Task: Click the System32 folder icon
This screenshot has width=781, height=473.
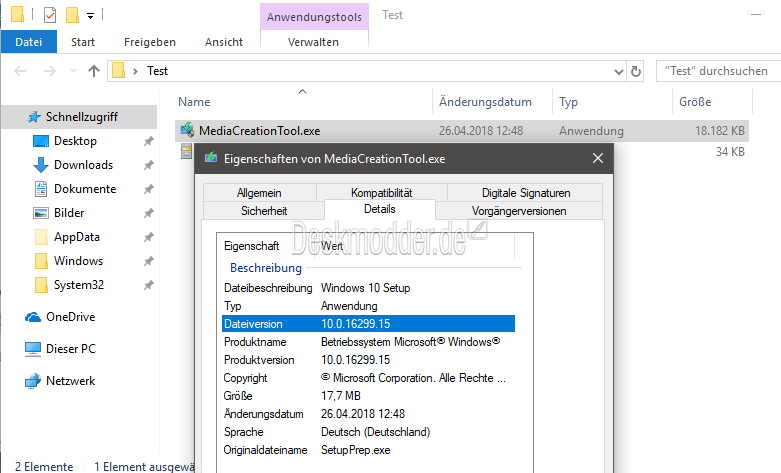Action: (41, 285)
